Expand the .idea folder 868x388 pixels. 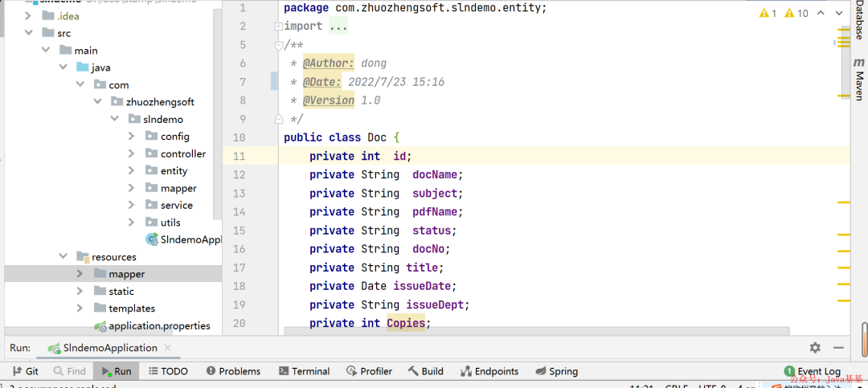coord(28,16)
